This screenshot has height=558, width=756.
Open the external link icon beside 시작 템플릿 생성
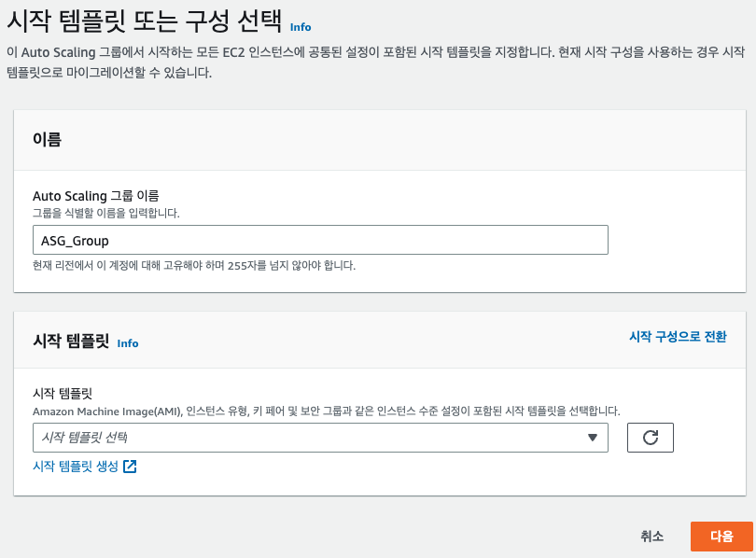pyautogui.click(x=130, y=467)
